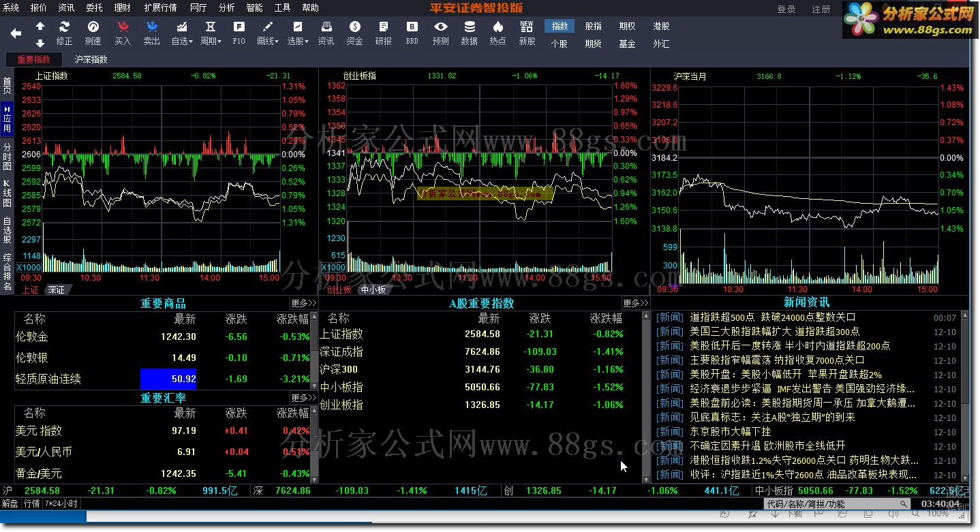Select the 沪深300 index row
The image size is (980, 532).
tap(480, 369)
